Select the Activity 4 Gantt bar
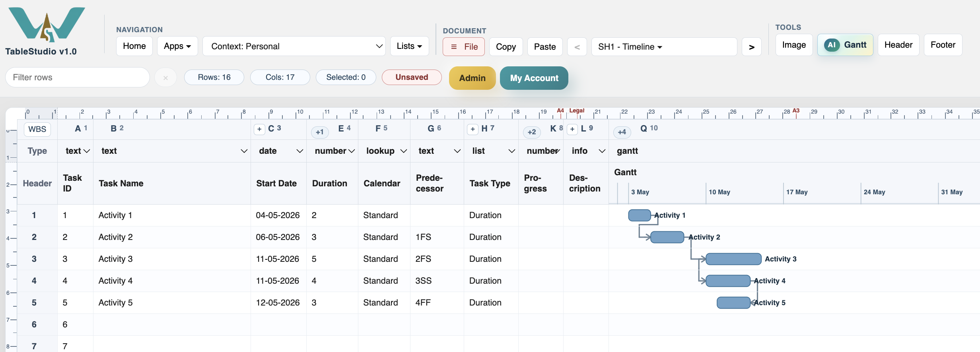The width and height of the screenshot is (980, 352). [728, 281]
